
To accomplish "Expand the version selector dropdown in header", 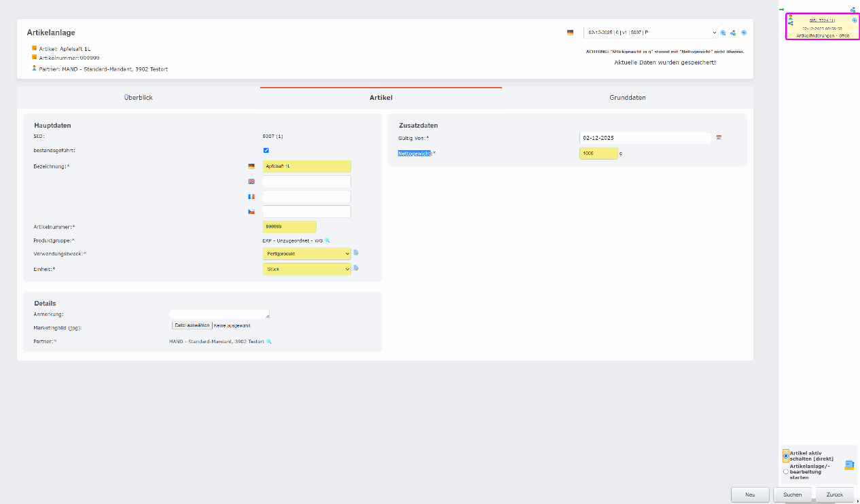I will tap(650, 33).
